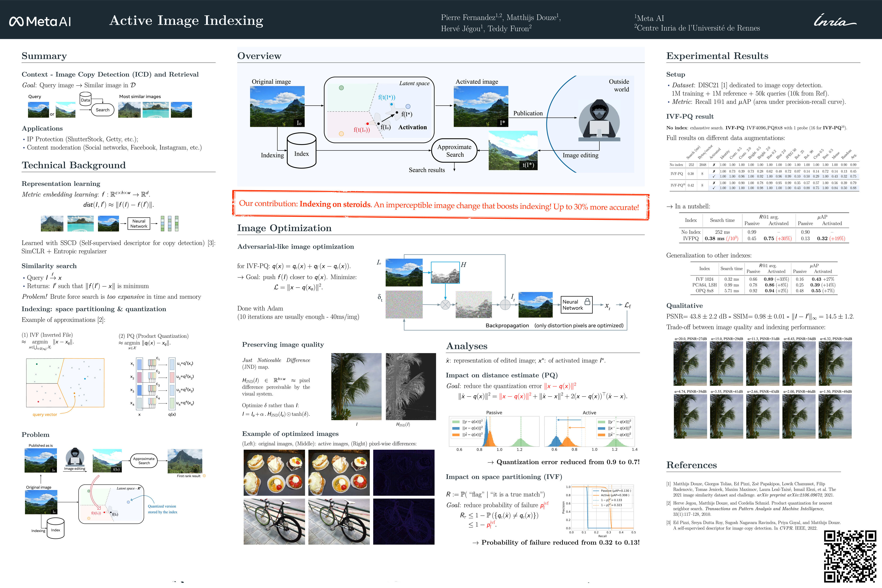Click the hacker figure in Outside world

pos(599,120)
